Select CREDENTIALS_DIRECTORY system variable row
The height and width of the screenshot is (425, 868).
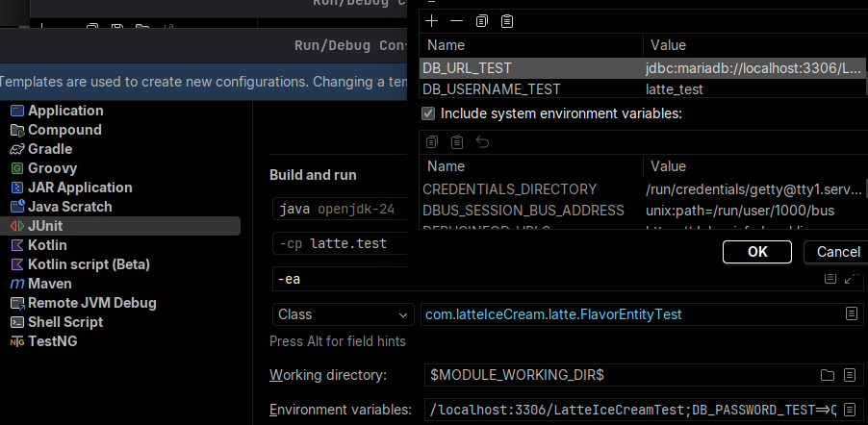tap(642, 189)
